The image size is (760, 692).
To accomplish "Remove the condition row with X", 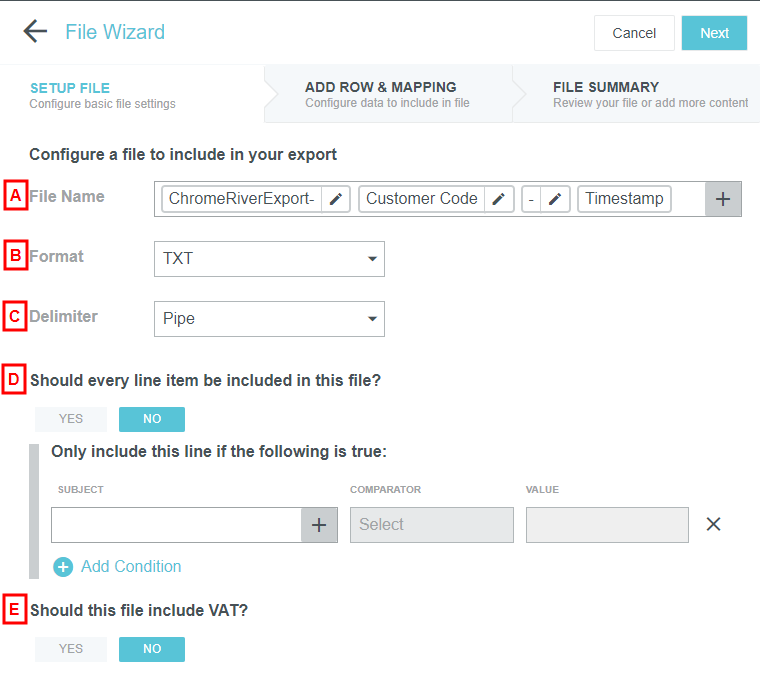I will (713, 524).
